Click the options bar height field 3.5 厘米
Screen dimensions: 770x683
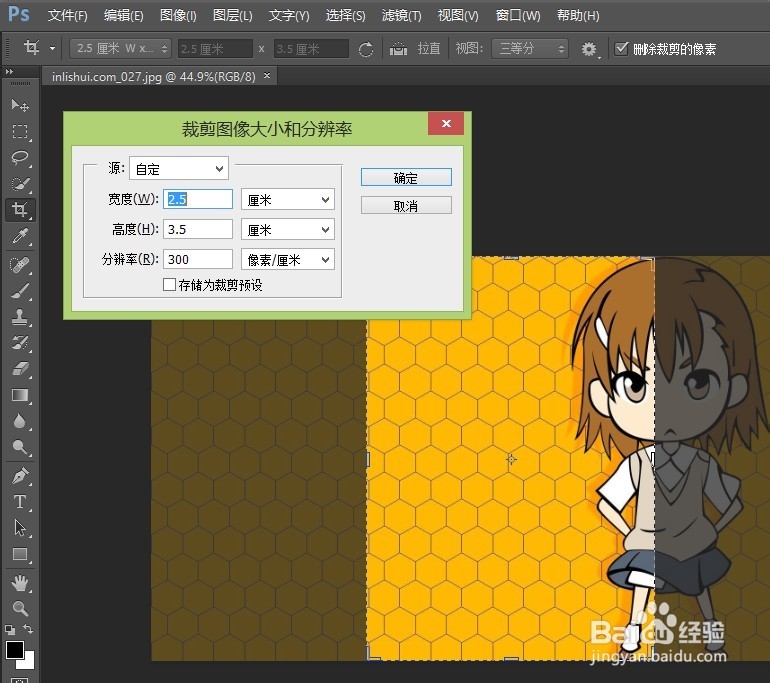point(311,49)
